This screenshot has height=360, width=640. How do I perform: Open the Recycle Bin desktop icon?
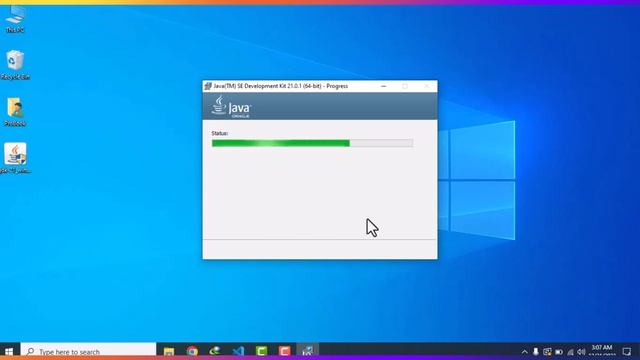(x=15, y=64)
